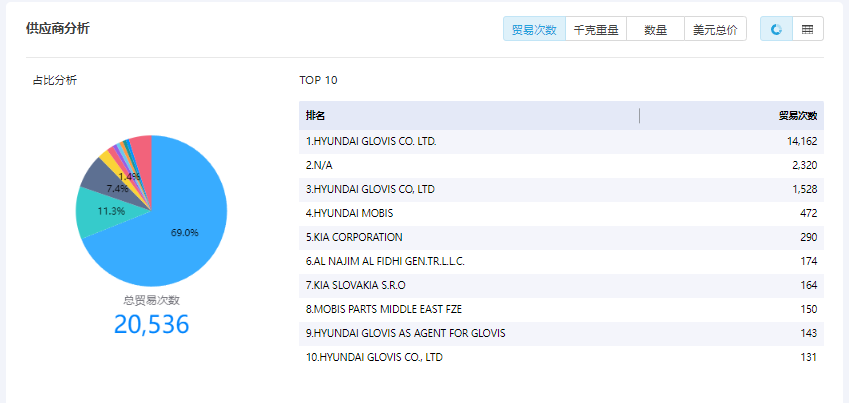Open HYUNDAI MOBIS supplier entry
Viewport: 849px width, 403px height.
[x=349, y=213]
